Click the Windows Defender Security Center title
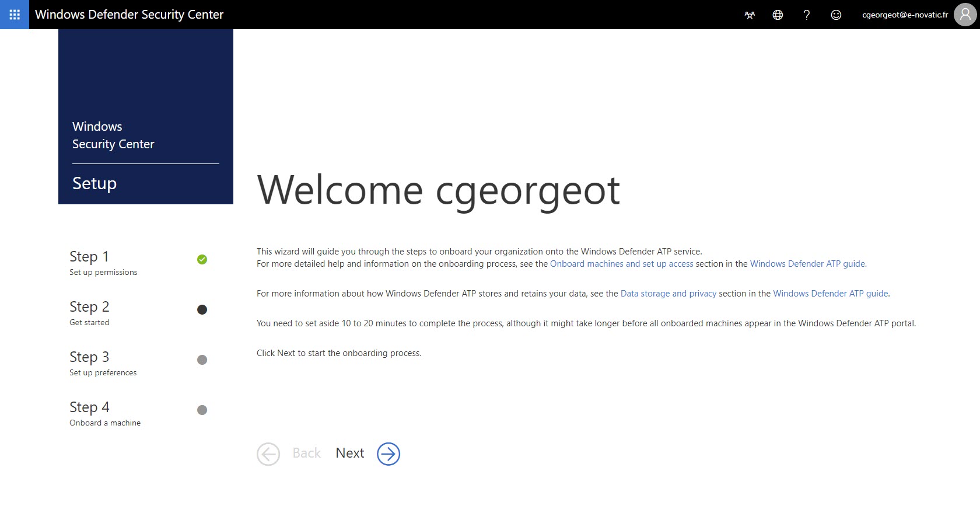 tap(129, 15)
